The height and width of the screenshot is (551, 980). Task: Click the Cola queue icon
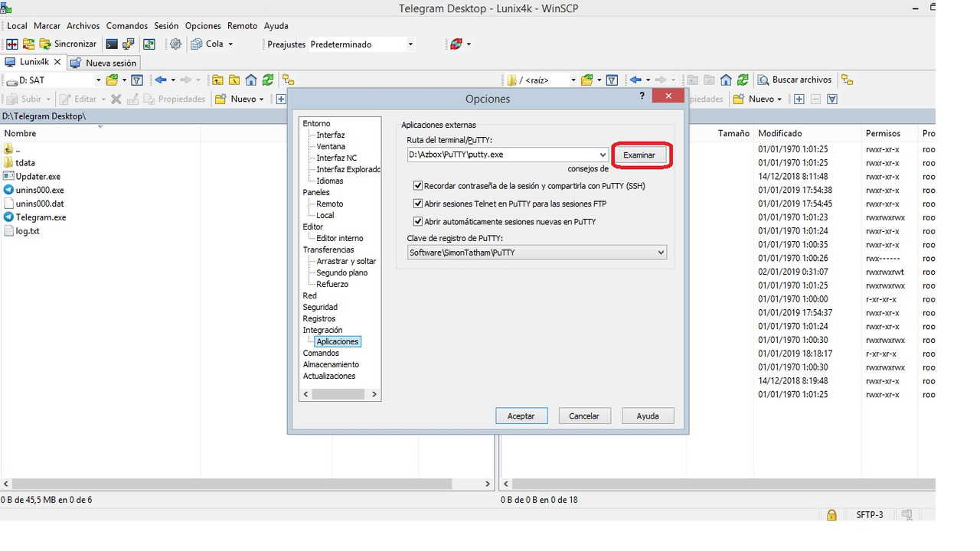(197, 44)
